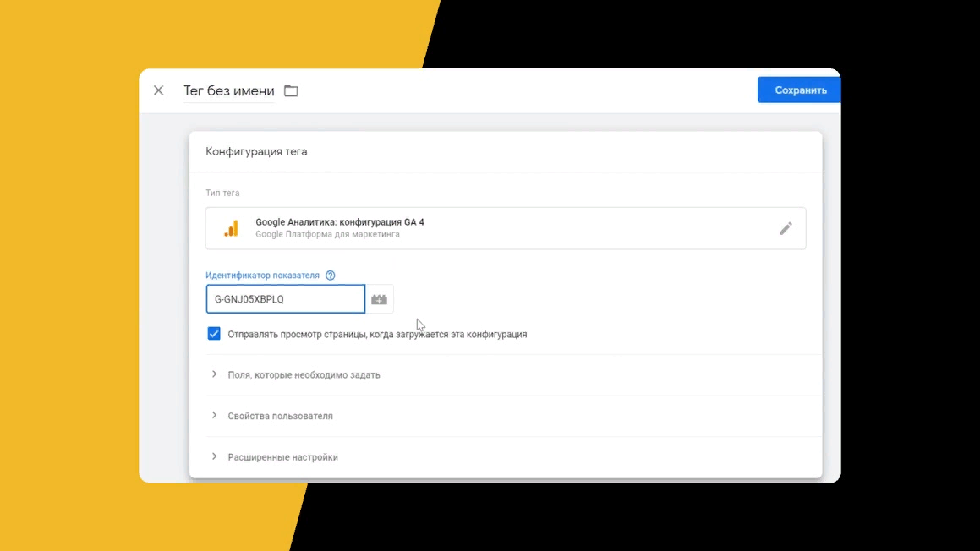Image resolution: width=980 pixels, height=551 pixels.
Task: Open the folder picker next to tag name
Action: coord(291,90)
